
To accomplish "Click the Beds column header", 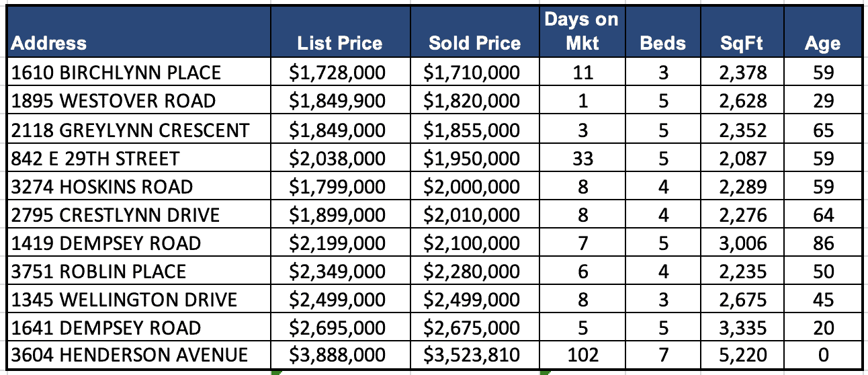I will pyautogui.click(x=663, y=44).
